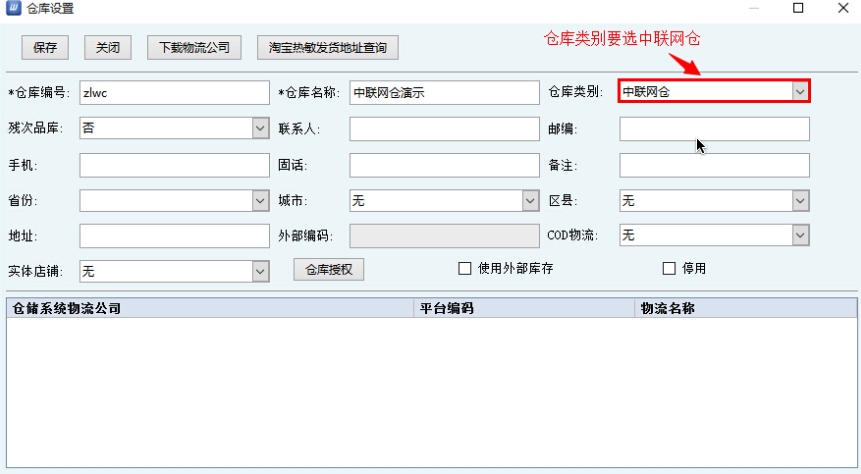Screen dimensions: 861x474
Task: Open the COD物流 dropdown
Action: tap(800, 236)
